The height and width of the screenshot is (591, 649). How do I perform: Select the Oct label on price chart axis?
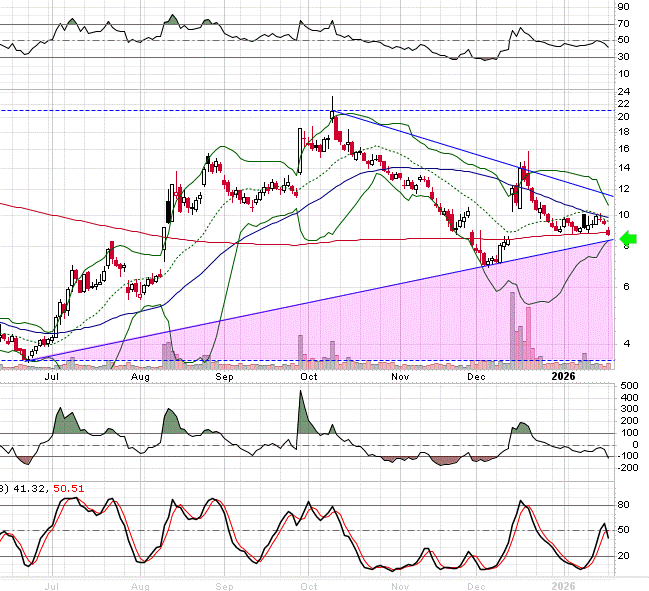(309, 379)
